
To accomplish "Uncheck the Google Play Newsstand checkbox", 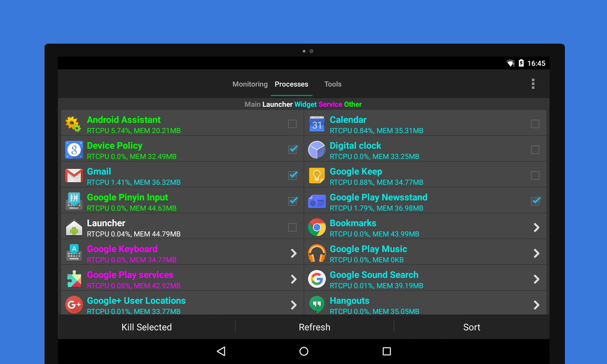I will coord(535,201).
